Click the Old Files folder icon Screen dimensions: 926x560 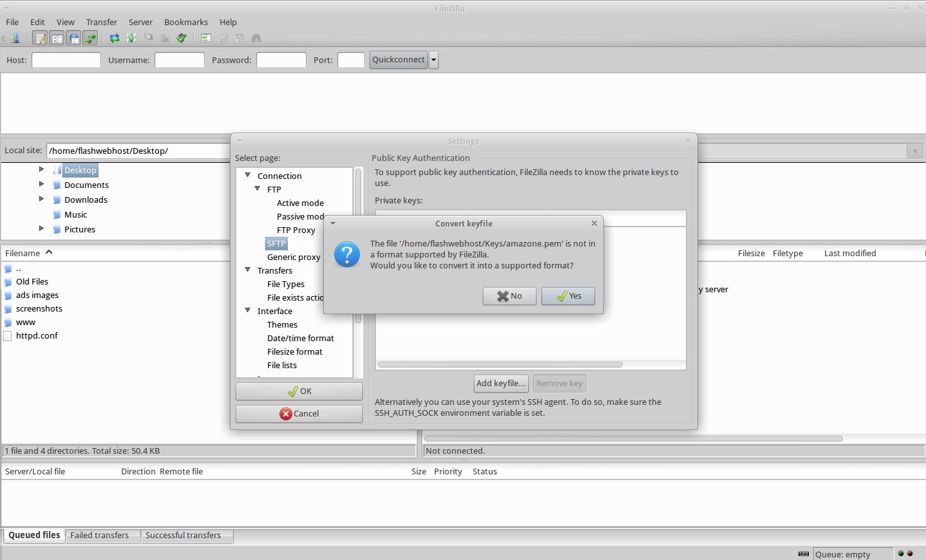8,282
